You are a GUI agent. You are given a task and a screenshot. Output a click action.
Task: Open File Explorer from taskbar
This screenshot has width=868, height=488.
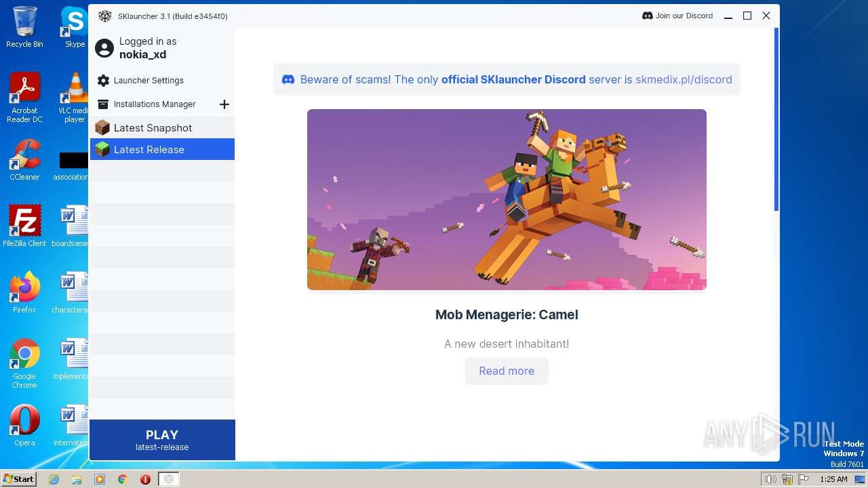[77, 479]
